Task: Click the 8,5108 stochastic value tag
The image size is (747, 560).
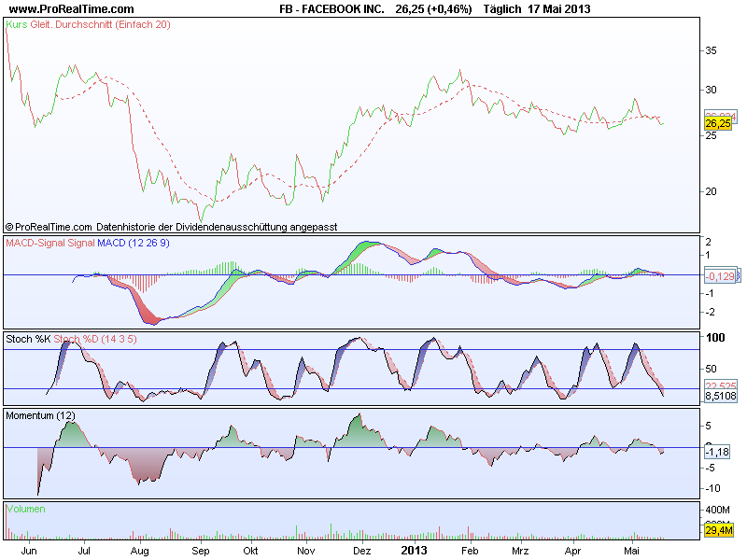Action: click(x=721, y=396)
